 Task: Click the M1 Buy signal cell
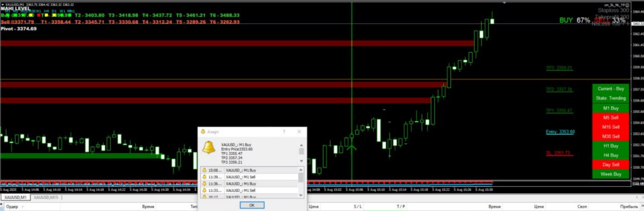[x=610, y=108]
